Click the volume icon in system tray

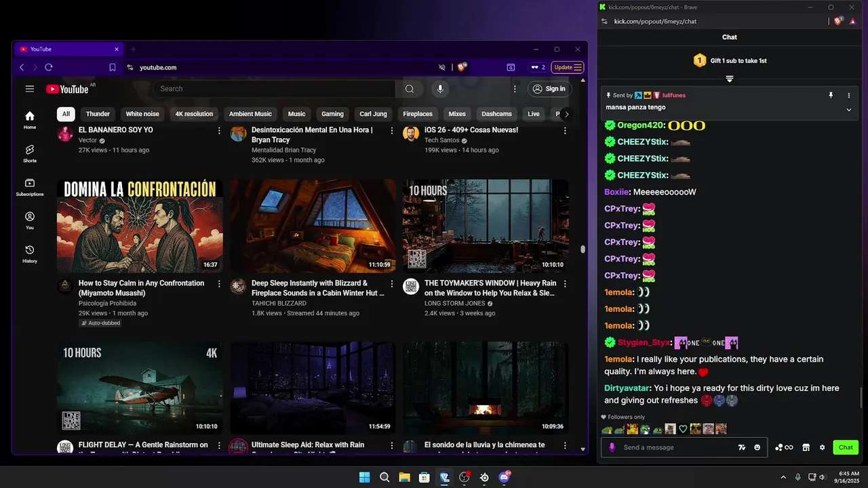(x=822, y=477)
